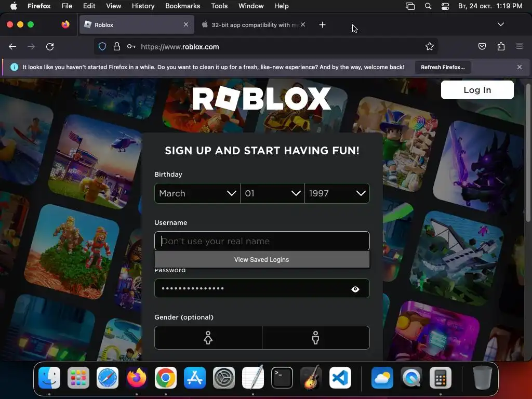532x399 pixels.
Task: Open Finder from the dock
Action: [x=49, y=378]
